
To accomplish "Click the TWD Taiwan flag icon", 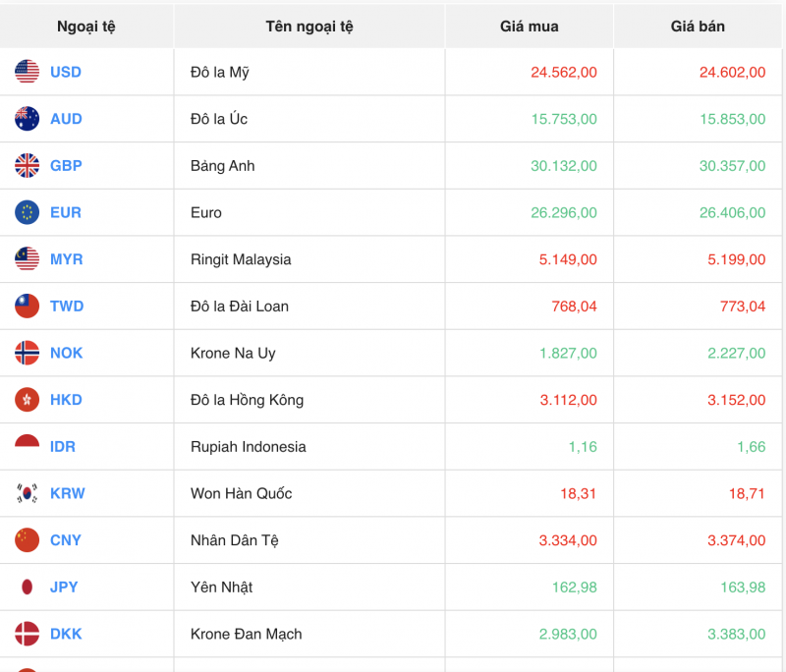I will [25, 306].
